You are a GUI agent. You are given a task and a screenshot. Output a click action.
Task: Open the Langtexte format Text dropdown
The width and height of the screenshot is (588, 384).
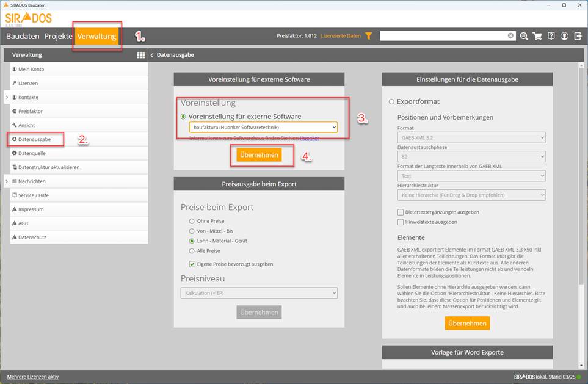click(x=471, y=176)
